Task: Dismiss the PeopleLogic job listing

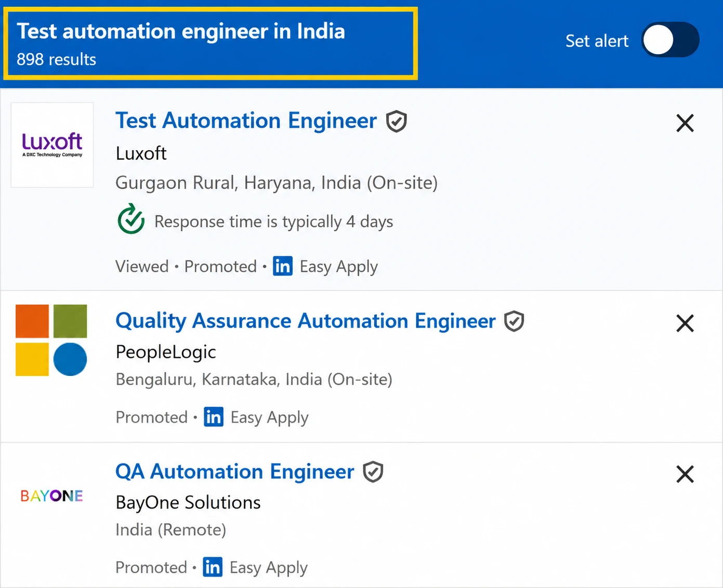Action: [685, 323]
